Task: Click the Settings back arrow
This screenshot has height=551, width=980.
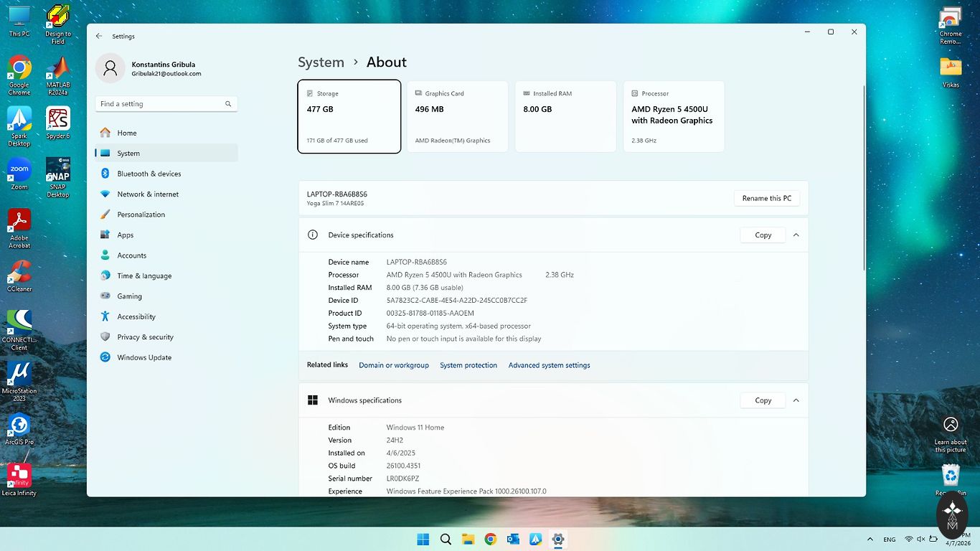Action: coord(99,36)
